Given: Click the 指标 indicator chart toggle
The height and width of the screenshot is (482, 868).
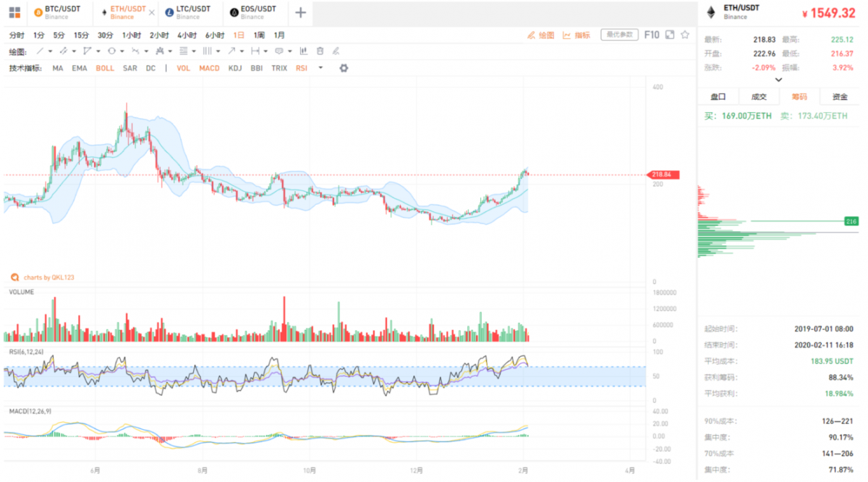Looking at the screenshot, I should click(x=576, y=35).
